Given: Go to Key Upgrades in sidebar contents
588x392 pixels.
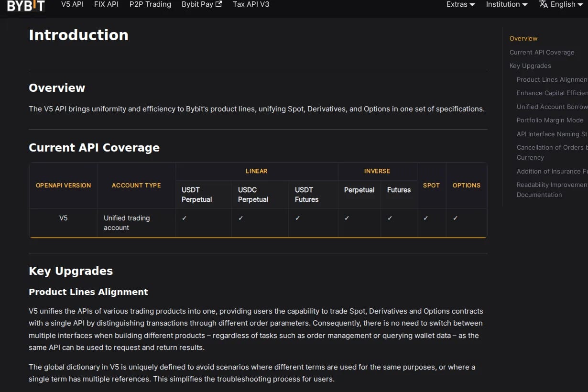Looking at the screenshot, I should click(530, 66).
